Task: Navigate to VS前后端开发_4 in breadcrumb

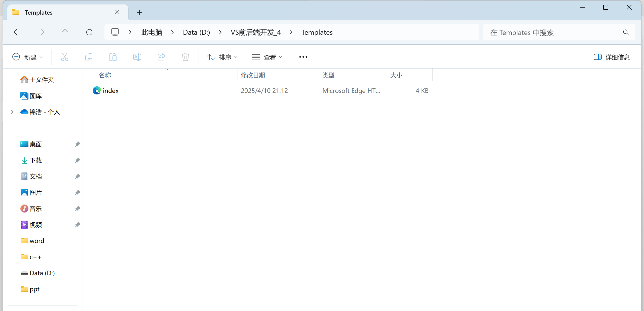Action: pyautogui.click(x=256, y=32)
